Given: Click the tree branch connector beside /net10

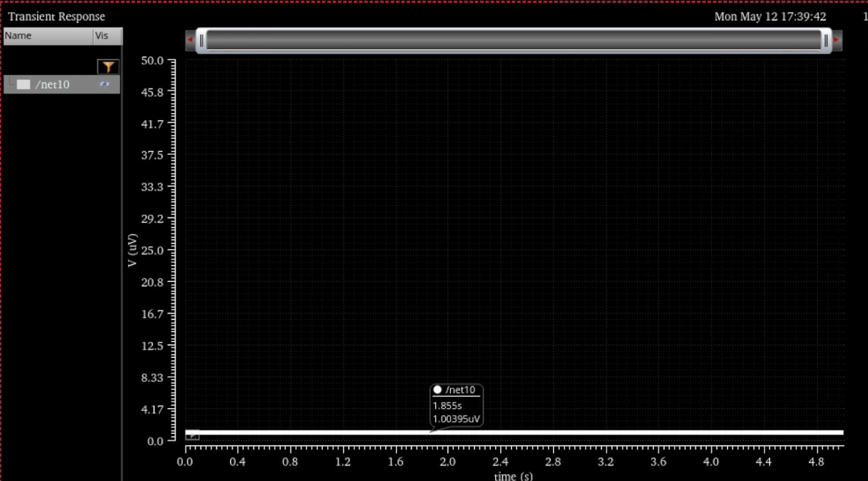Looking at the screenshot, I should (10, 83).
